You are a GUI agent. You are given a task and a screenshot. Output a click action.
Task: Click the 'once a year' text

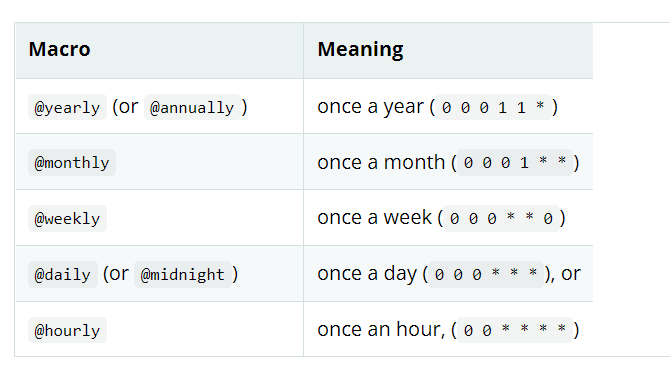pos(370,107)
